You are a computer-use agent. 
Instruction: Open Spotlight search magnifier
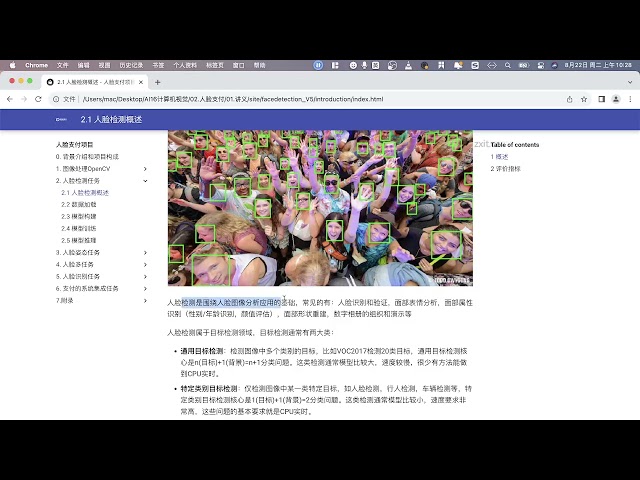(x=508, y=65)
